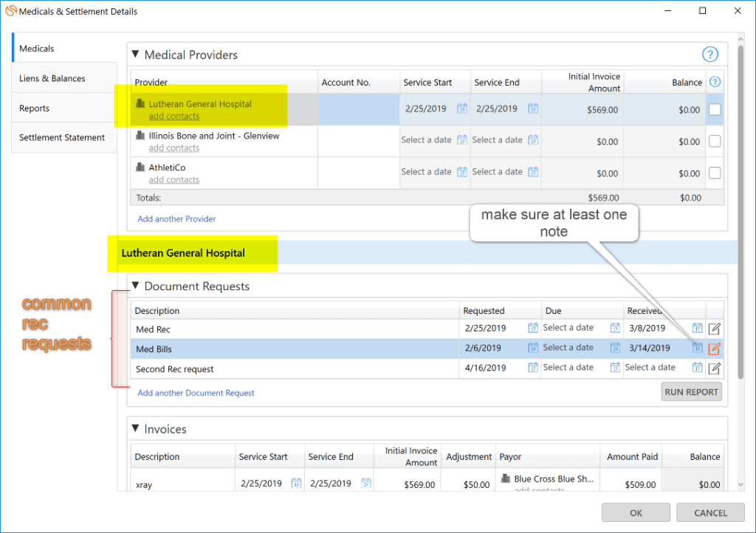
Task: Open Requested calendar for Second Rec request
Action: pos(533,367)
